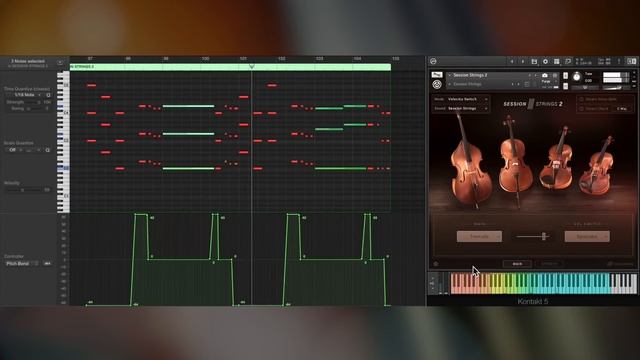Open Kontakt save (floppy disk) menu
This screenshot has width=640, height=360.
coord(534,61)
